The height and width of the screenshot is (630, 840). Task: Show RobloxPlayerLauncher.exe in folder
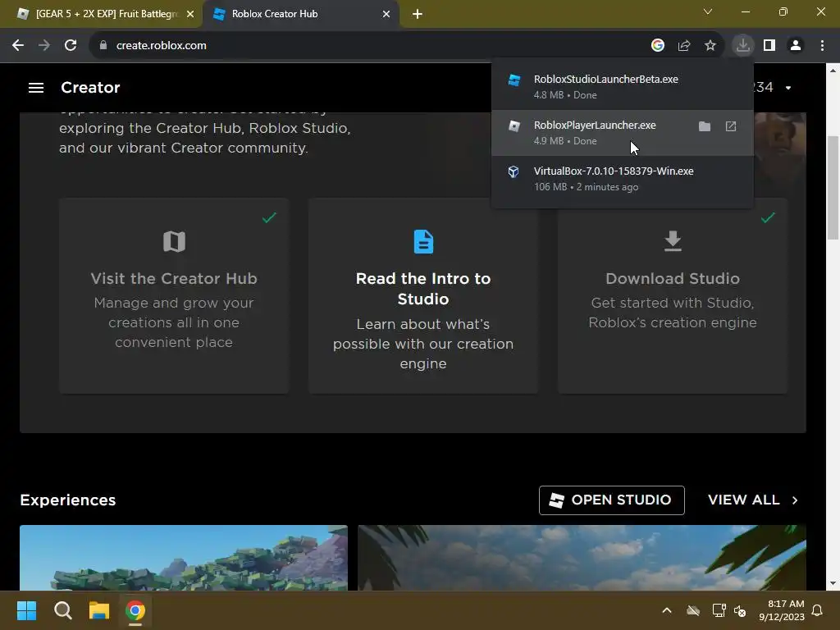coord(705,126)
